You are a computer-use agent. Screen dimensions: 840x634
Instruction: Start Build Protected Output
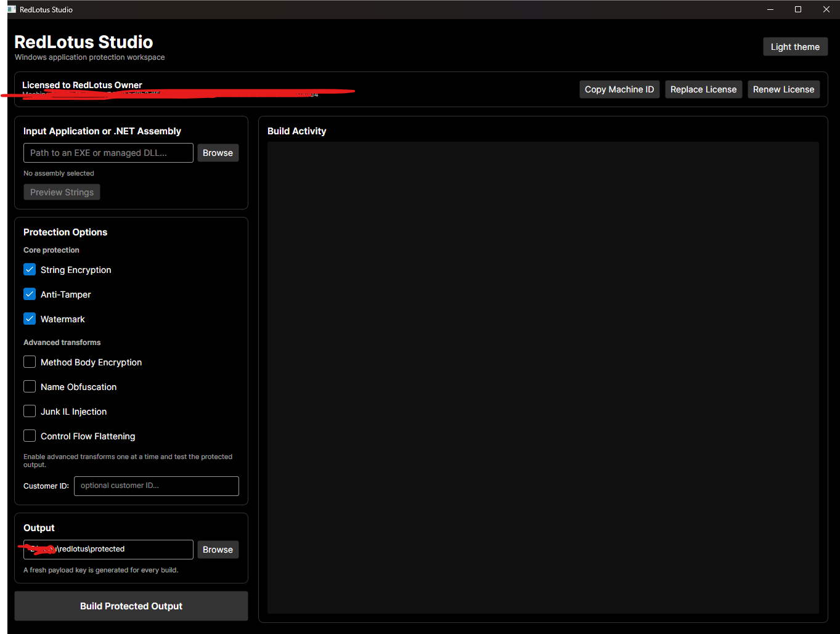click(131, 606)
